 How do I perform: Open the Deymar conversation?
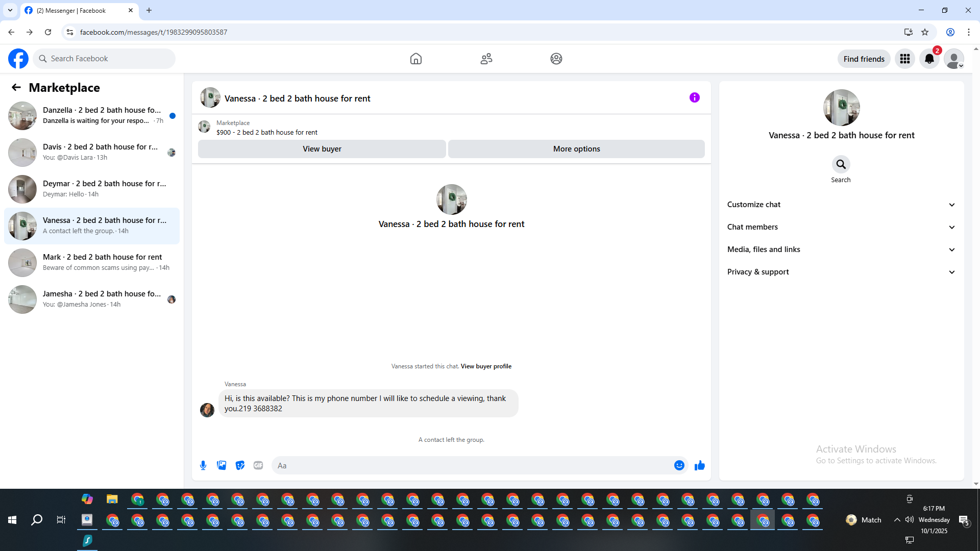tap(92, 189)
